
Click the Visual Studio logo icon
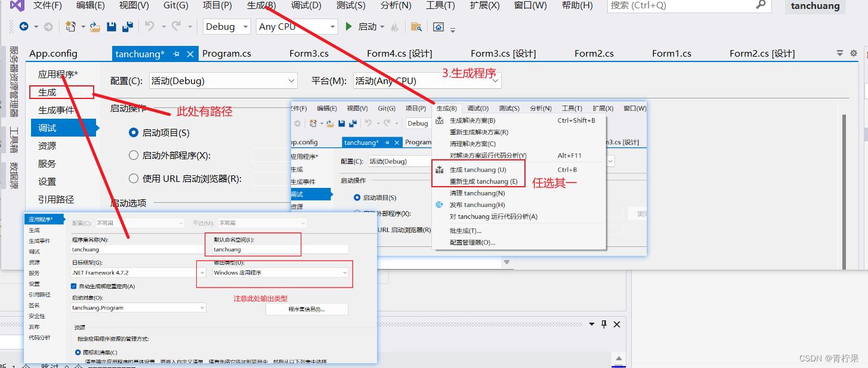click(16, 6)
